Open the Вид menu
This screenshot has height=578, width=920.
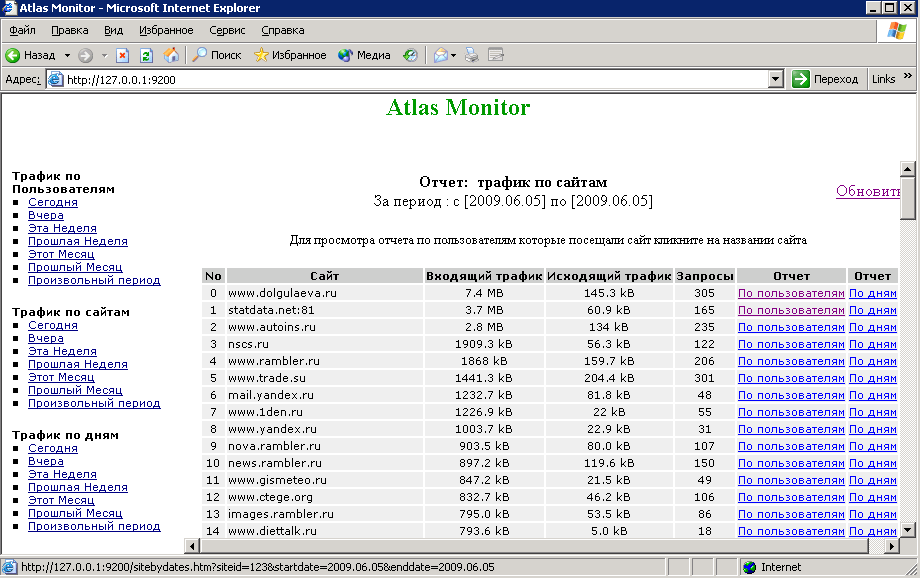113,30
